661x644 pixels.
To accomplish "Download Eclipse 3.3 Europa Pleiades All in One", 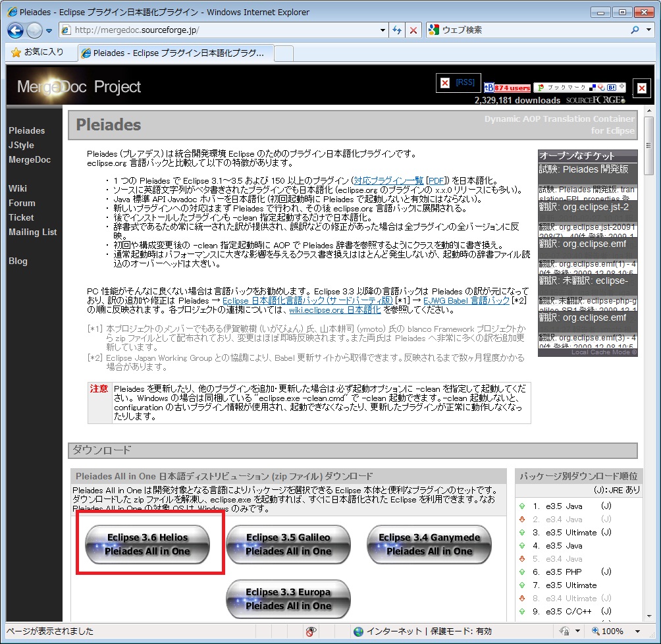I will click(288, 599).
